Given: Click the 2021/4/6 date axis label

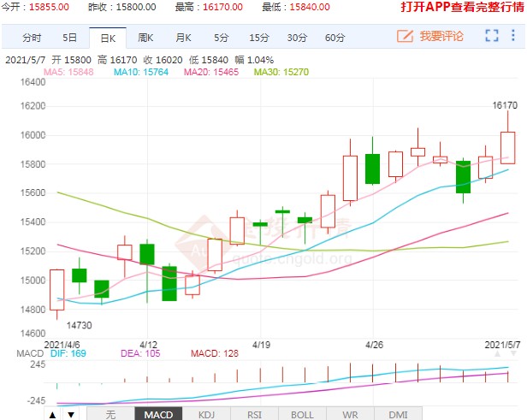Looking at the screenshot, I should coord(62,345).
